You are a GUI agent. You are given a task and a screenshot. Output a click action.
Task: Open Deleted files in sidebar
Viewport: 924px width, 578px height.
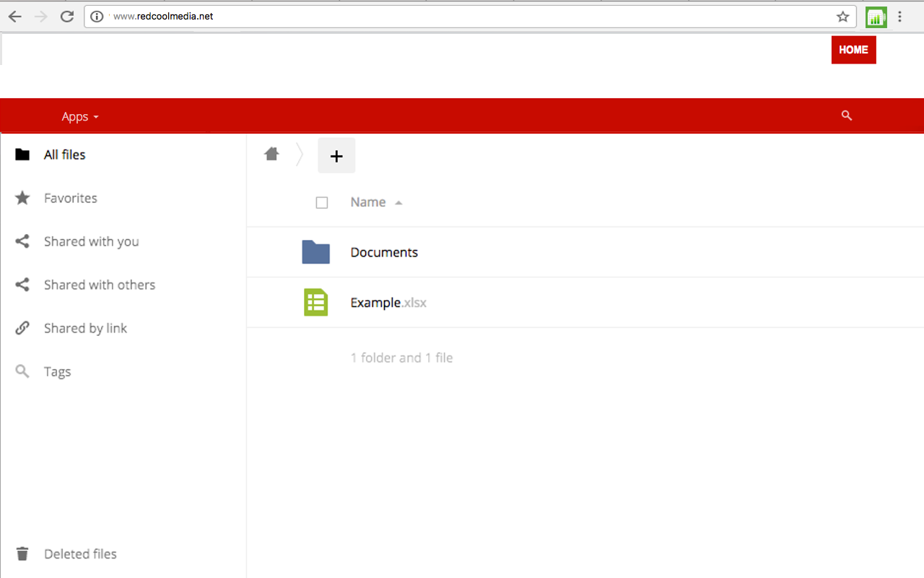(80, 554)
